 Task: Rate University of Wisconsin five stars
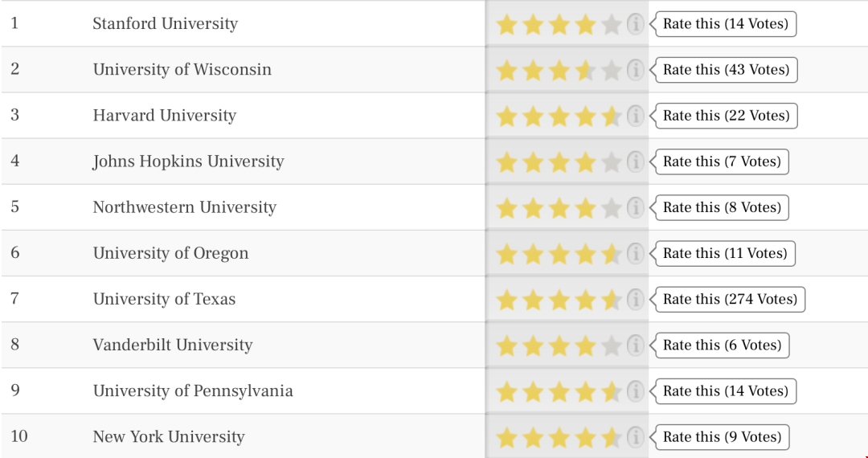[x=611, y=71]
